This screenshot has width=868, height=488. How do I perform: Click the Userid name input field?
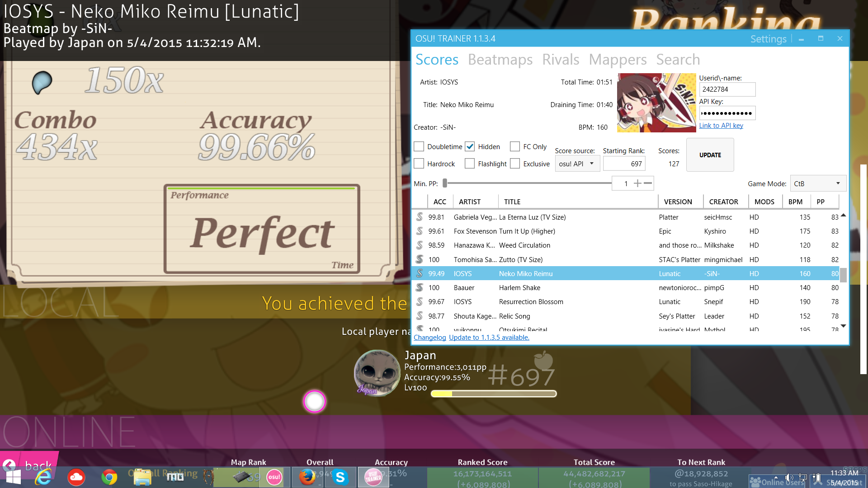click(x=727, y=89)
